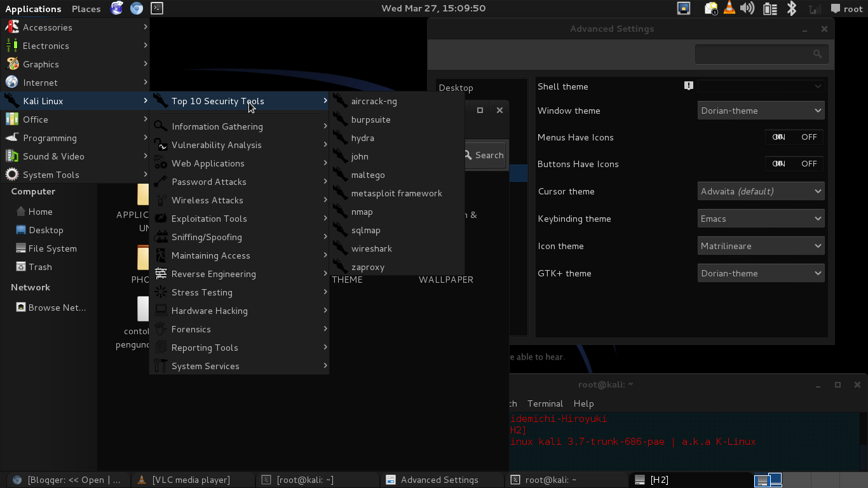Click Office category icon
The height and width of the screenshot is (488, 868).
coord(12,119)
